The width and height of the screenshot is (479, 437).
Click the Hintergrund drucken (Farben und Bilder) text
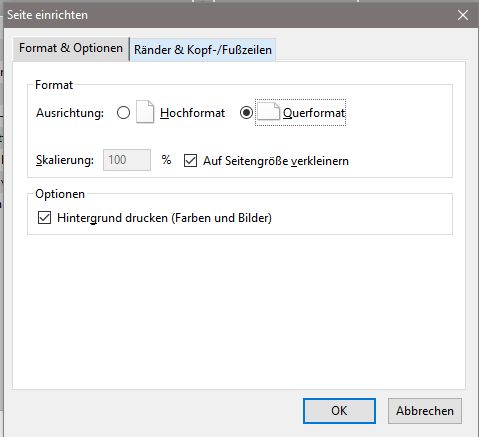pyautogui.click(x=164, y=218)
